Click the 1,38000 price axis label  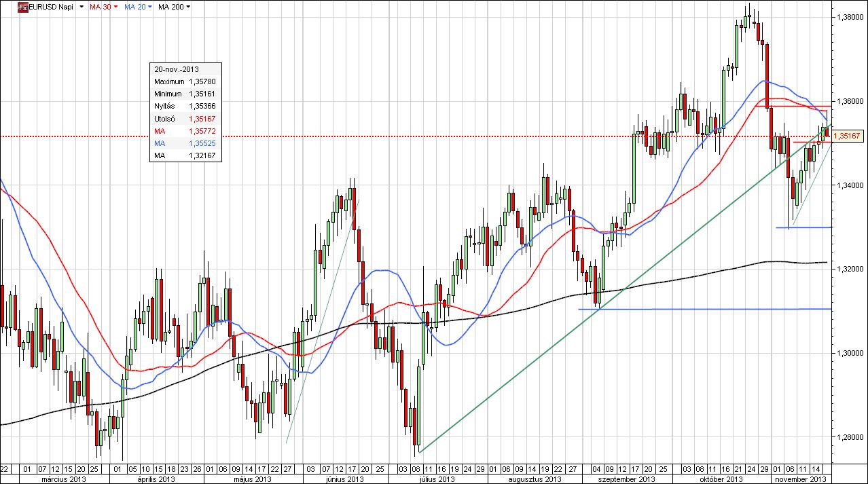tap(850, 17)
